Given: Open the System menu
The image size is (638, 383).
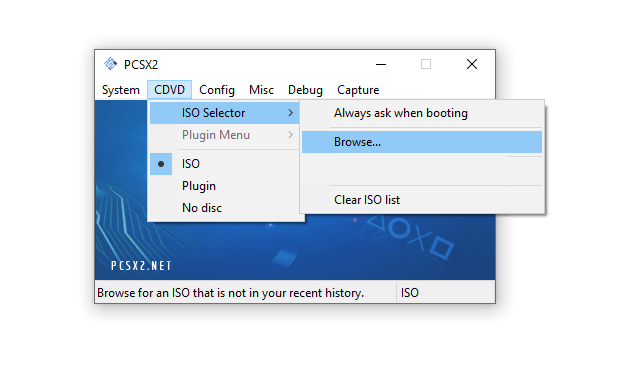Looking at the screenshot, I should (x=120, y=90).
